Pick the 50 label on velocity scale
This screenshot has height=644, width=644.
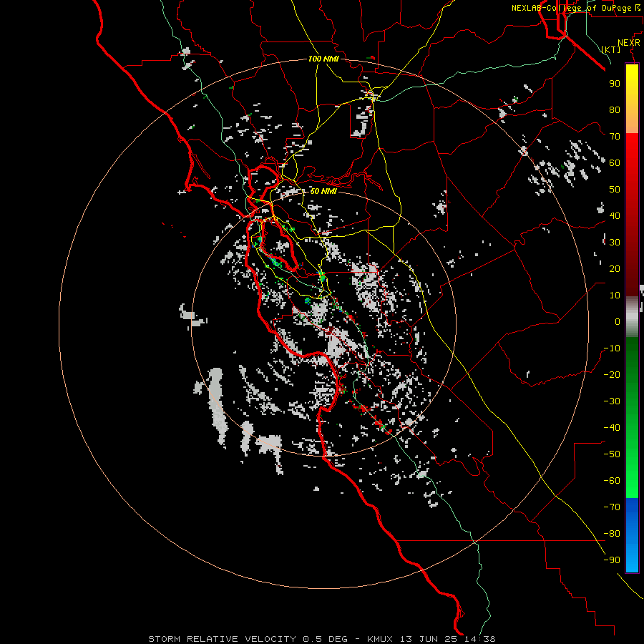click(615, 190)
